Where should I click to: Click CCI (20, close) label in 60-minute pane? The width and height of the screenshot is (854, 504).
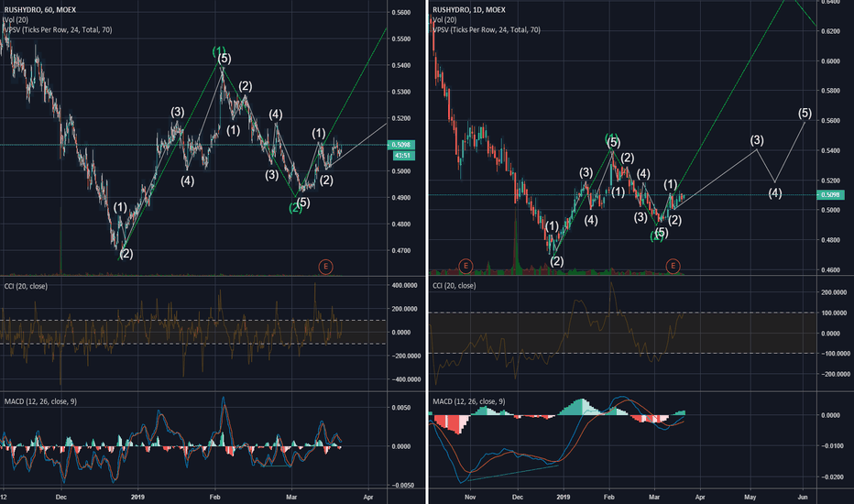point(26,286)
